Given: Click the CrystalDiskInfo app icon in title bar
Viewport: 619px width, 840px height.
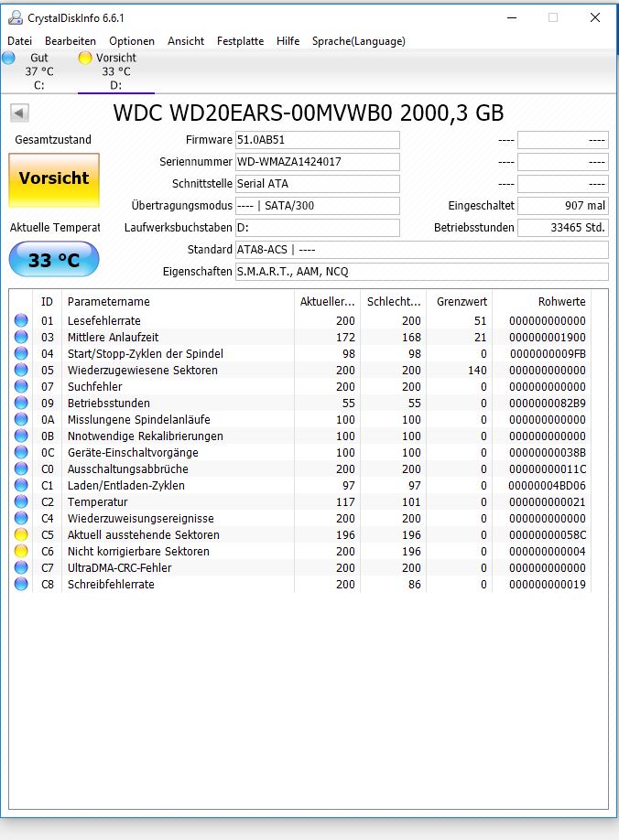Looking at the screenshot, I should click(15, 17).
